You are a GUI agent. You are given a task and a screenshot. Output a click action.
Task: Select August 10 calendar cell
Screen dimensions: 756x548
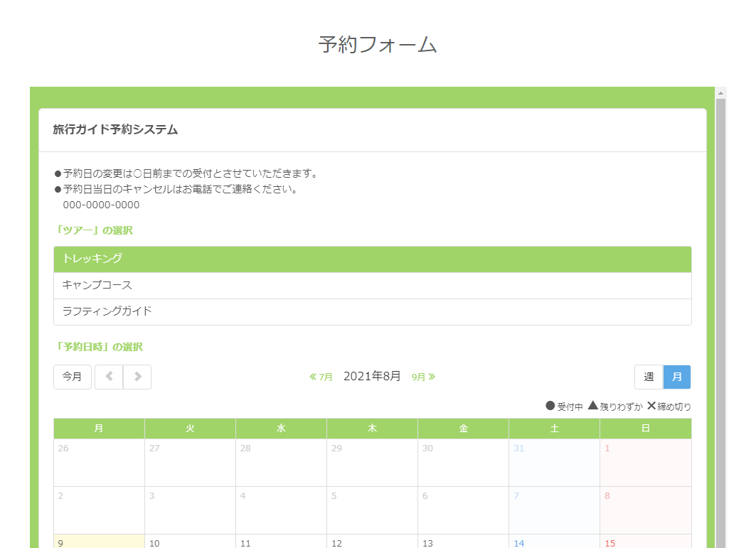pos(190,542)
